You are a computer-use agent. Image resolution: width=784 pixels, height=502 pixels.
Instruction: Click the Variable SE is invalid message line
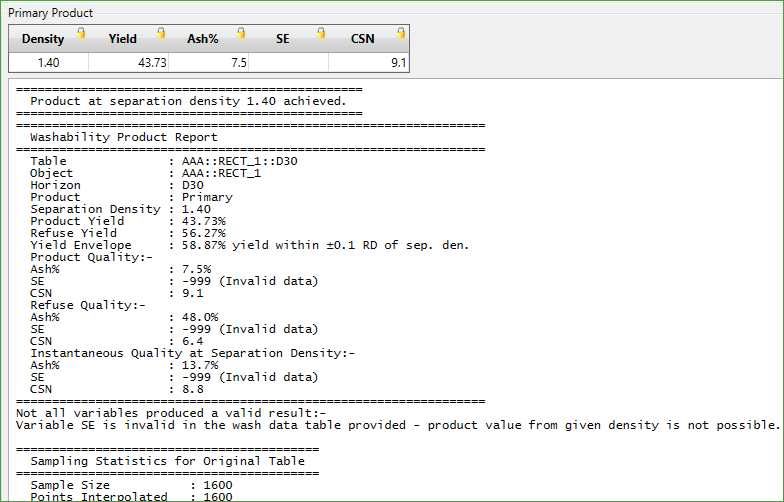tap(397, 425)
